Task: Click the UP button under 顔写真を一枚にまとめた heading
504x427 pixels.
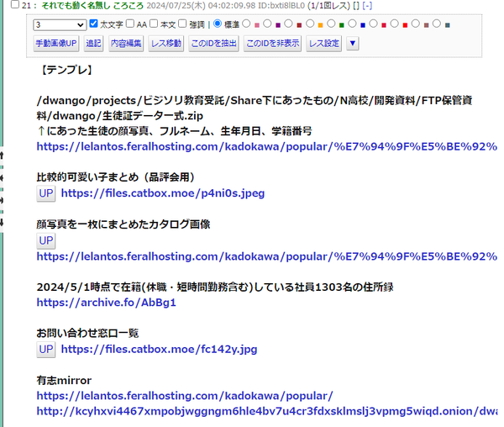Action: click(x=46, y=241)
